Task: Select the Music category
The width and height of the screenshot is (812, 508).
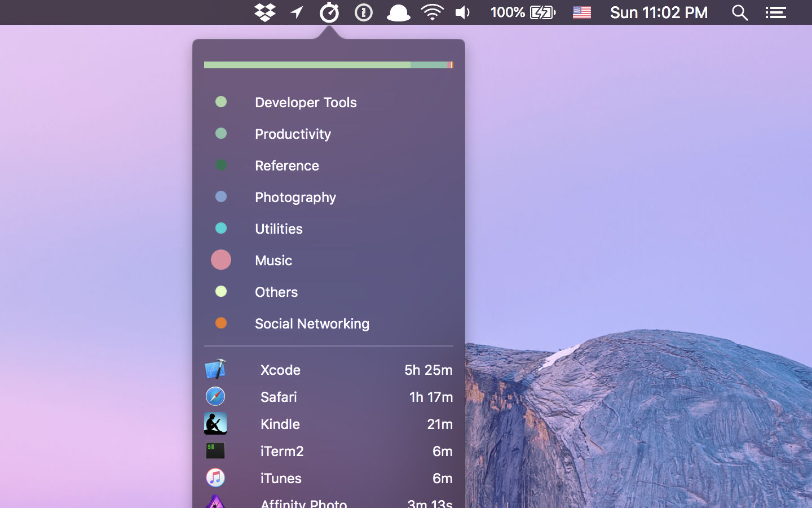Action: point(273,260)
